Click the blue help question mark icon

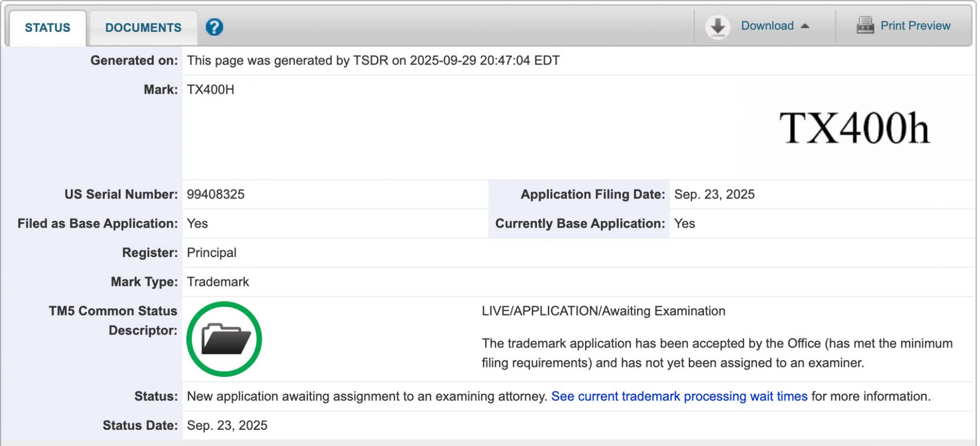point(214,27)
